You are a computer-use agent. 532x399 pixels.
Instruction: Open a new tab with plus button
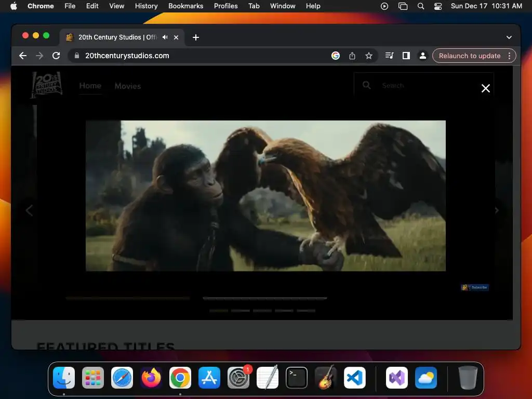(x=196, y=37)
